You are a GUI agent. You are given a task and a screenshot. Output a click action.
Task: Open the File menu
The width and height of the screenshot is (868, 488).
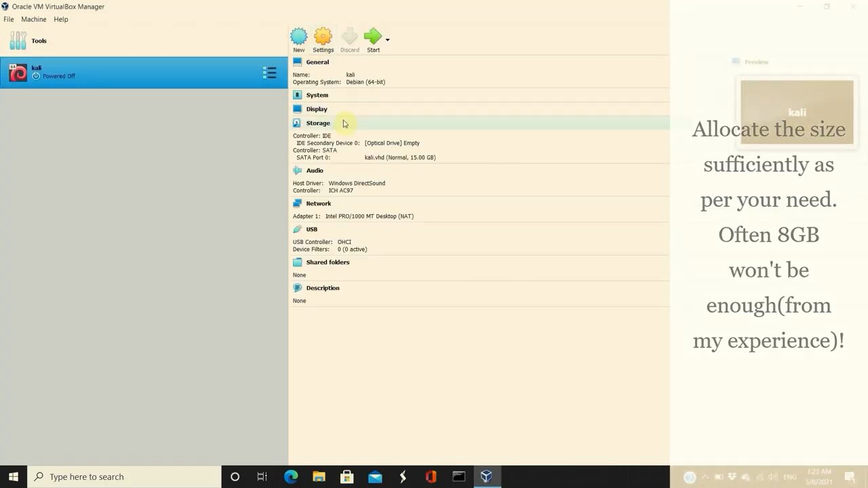click(9, 19)
